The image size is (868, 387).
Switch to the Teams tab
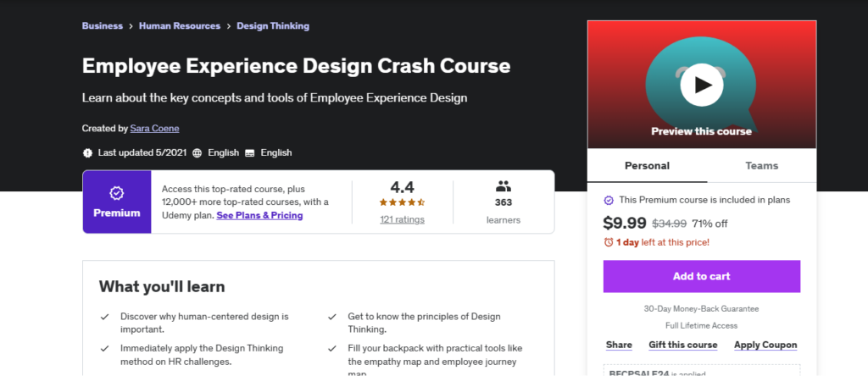762,165
